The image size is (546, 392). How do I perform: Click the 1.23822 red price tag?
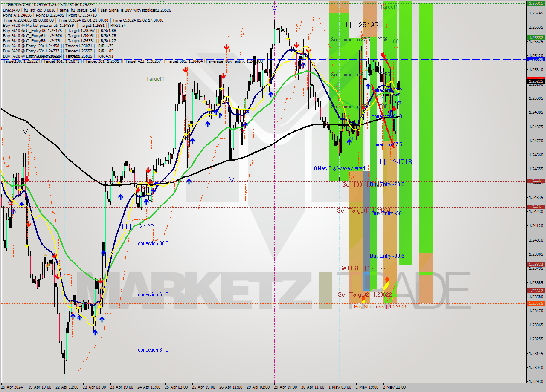pos(536,265)
